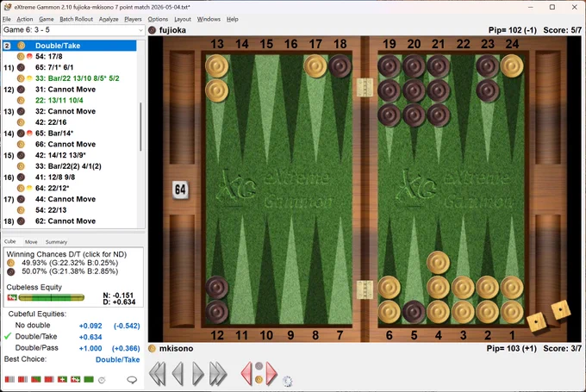This screenshot has width=586, height=392.
Task: Open the Batch Rollout menu
Action: pos(76,19)
